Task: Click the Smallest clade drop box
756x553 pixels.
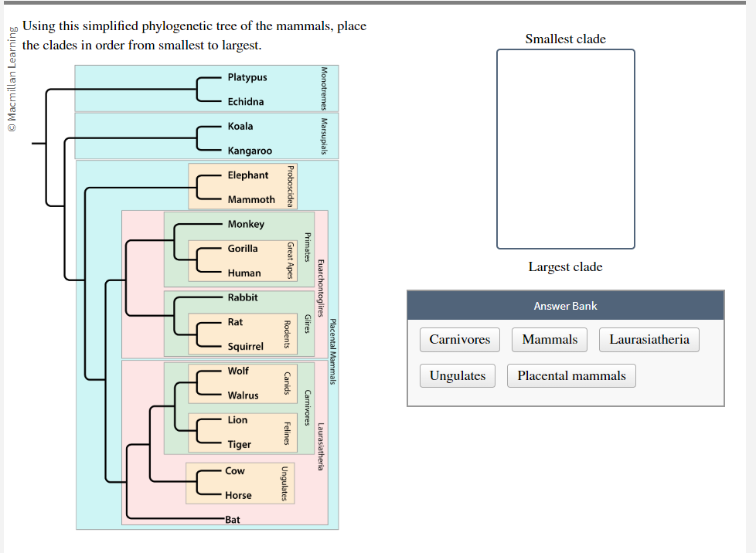Action: pos(565,148)
